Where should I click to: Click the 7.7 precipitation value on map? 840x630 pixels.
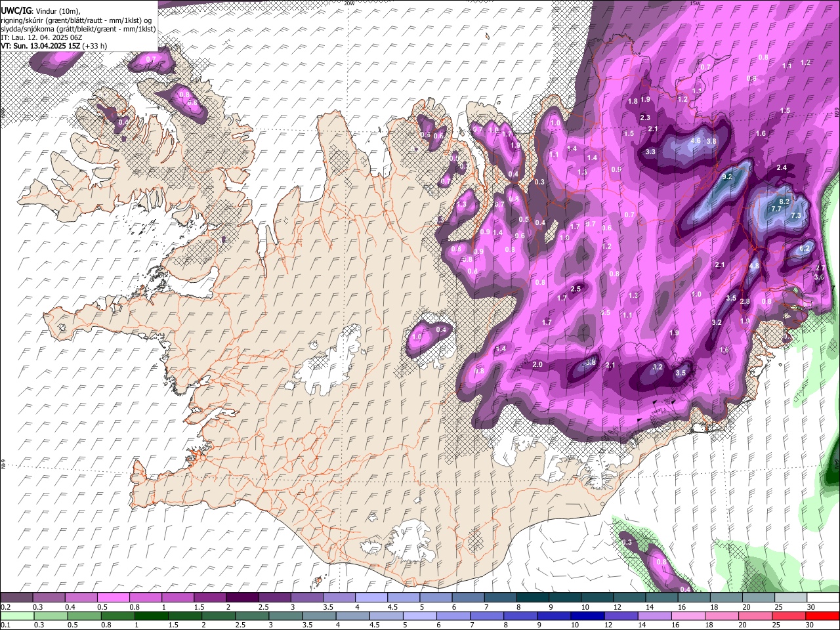coord(776,209)
